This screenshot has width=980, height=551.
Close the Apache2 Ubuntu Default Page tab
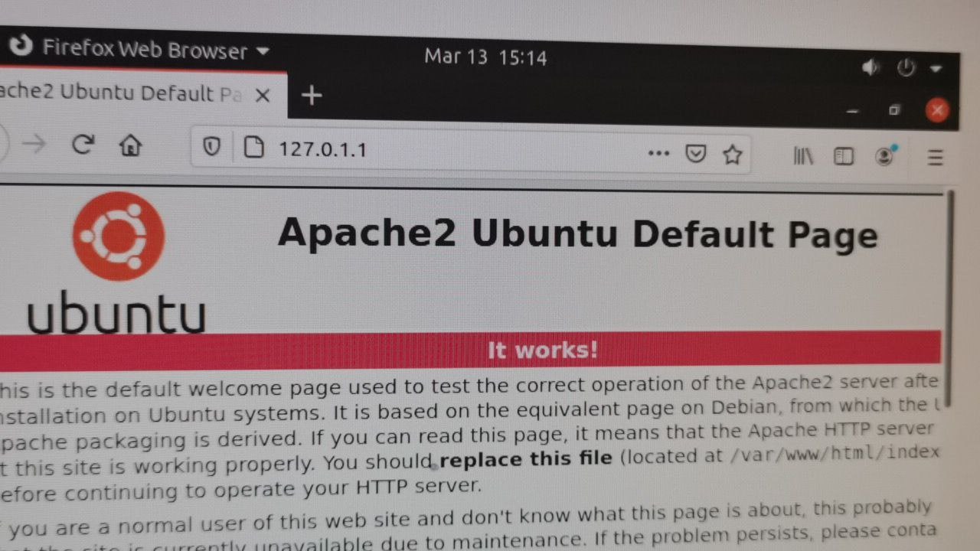(x=263, y=95)
